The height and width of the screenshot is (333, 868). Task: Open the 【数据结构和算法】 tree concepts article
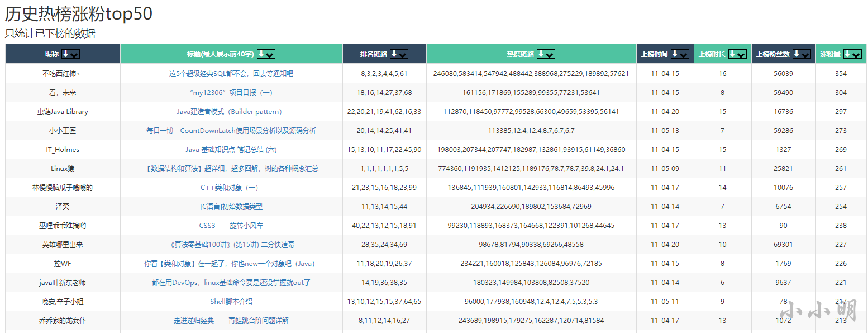[231, 169]
